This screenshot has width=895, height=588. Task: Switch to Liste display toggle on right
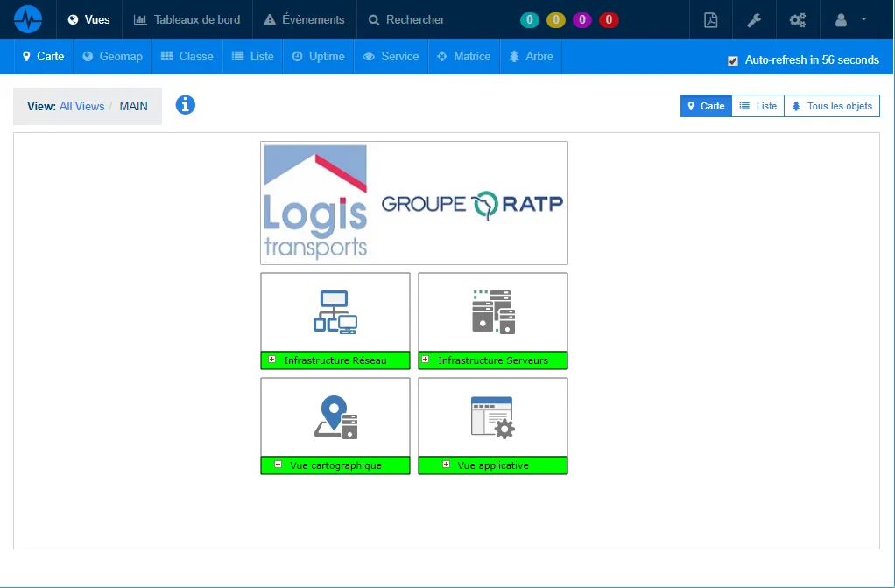pyautogui.click(x=758, y=106)
